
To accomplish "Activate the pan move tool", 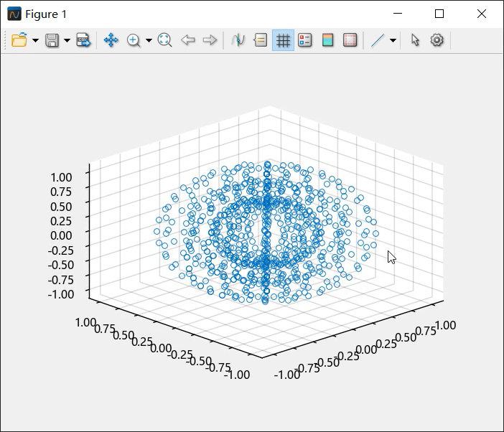I will click(111, 40).
